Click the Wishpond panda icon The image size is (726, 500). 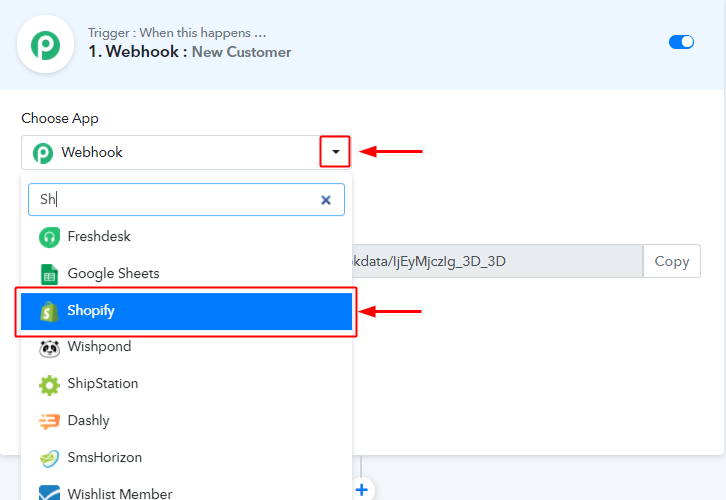[49, 348]
